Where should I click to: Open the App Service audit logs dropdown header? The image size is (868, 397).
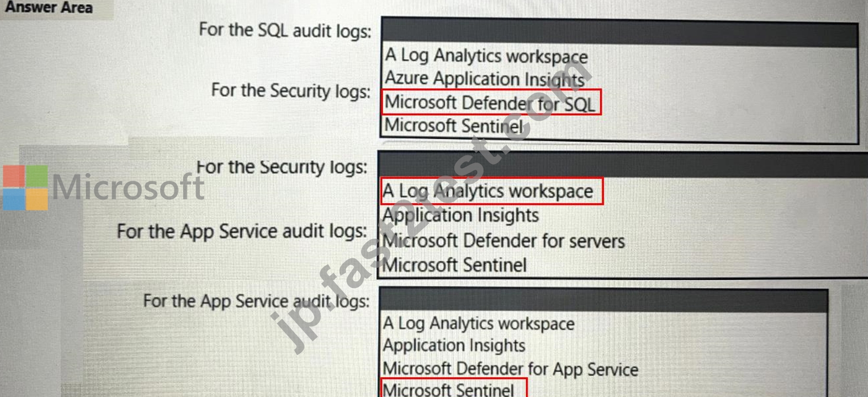tap(604, 301)
